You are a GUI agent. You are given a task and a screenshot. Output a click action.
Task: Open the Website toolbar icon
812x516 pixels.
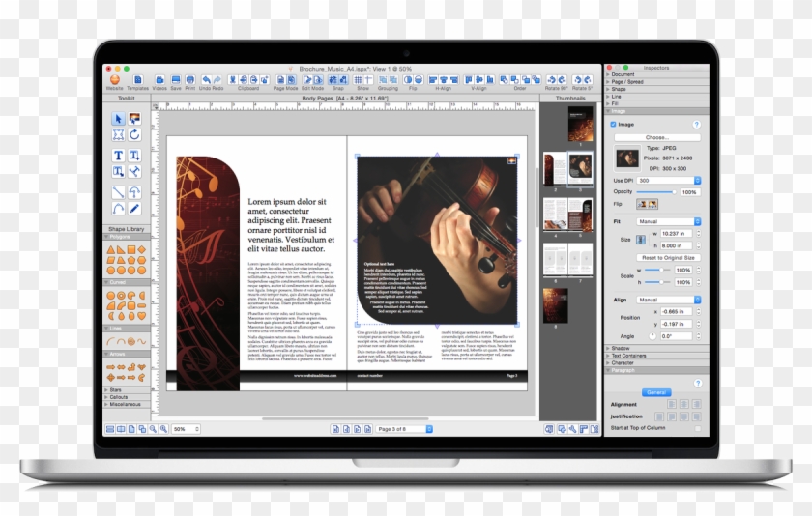(x=115, y=79)
